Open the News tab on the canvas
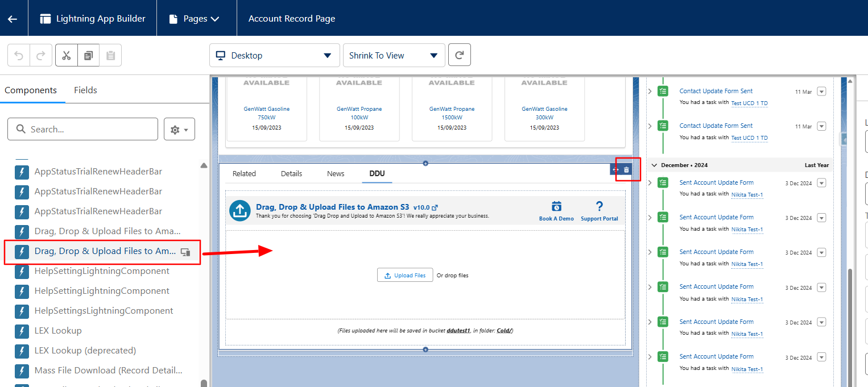Screen dimensions: 868x387 (336, 174)
